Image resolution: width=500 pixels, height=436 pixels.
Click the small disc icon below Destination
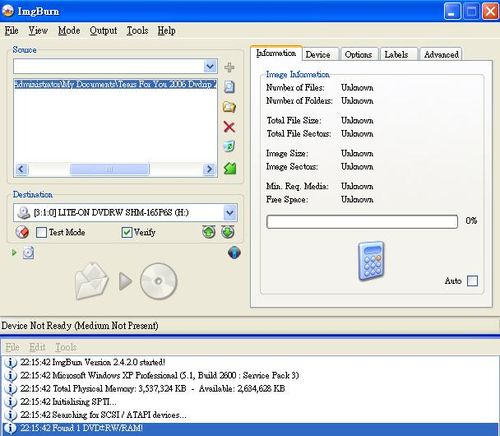28,253
